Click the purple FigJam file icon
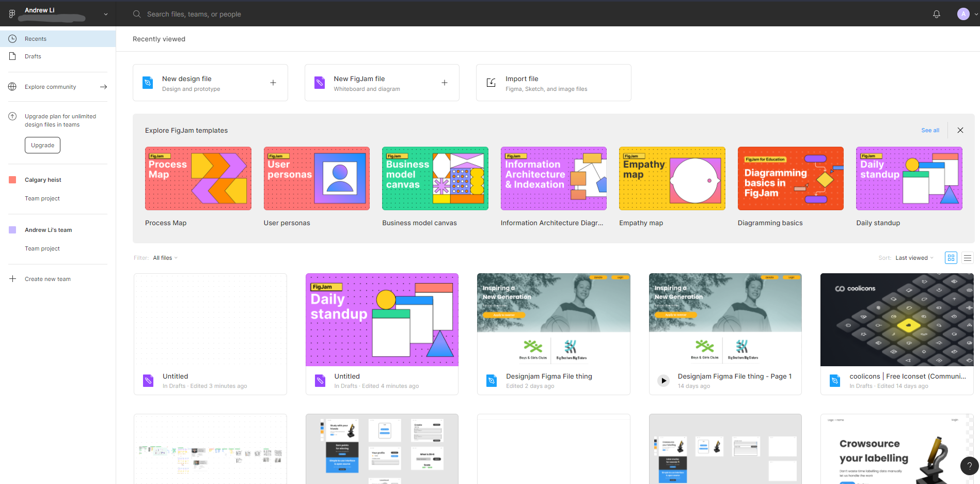 320,83
